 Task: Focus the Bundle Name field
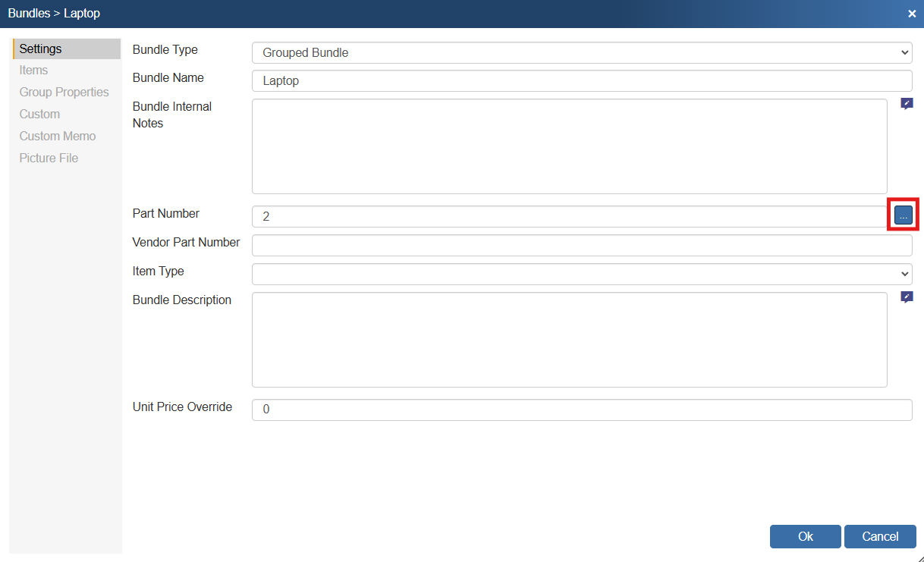click(581, 80)
